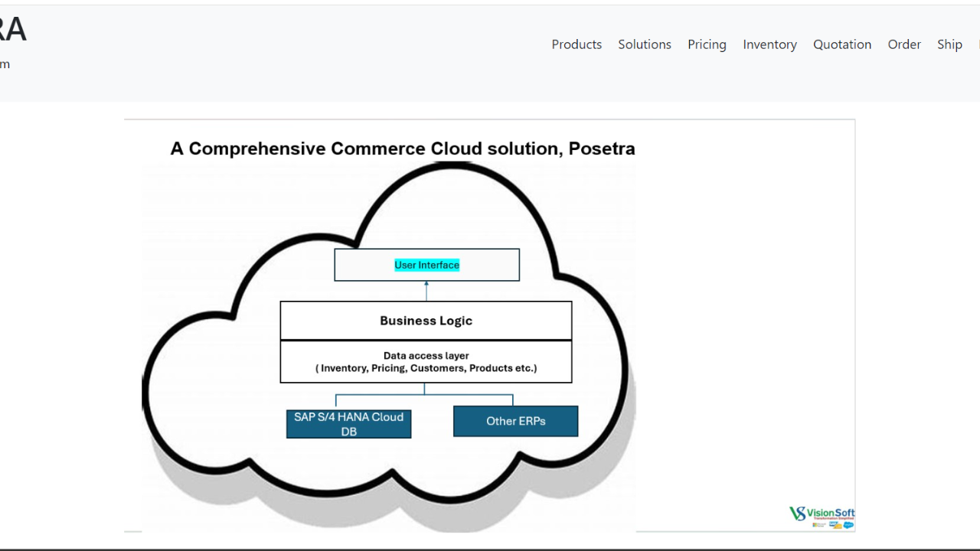Open the Products menu
The height and width of the screenshot is (551, 980).
click(577, 44)
